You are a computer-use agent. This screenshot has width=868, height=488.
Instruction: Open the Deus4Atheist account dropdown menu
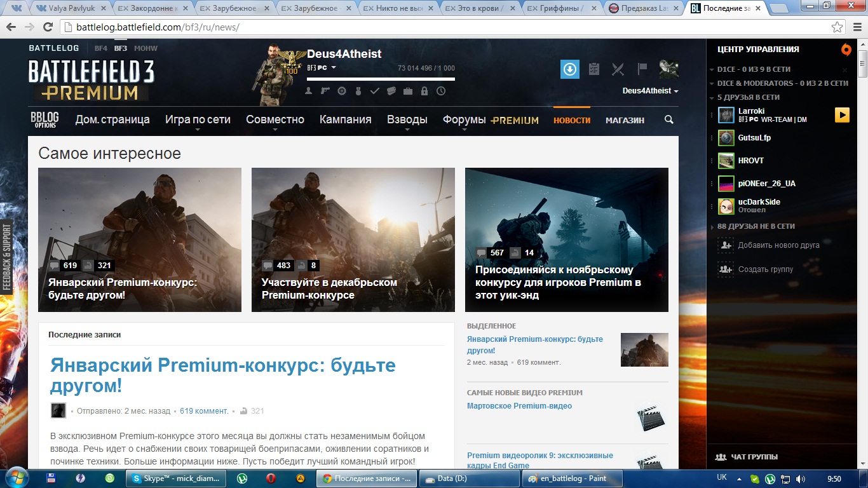pyautogui.click(x=651, y=91)
